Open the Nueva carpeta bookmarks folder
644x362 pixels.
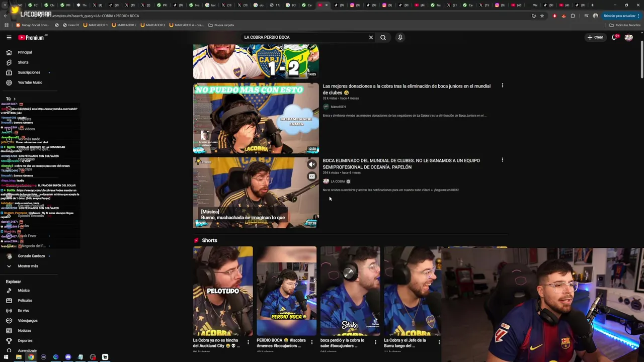pos(221,25)
